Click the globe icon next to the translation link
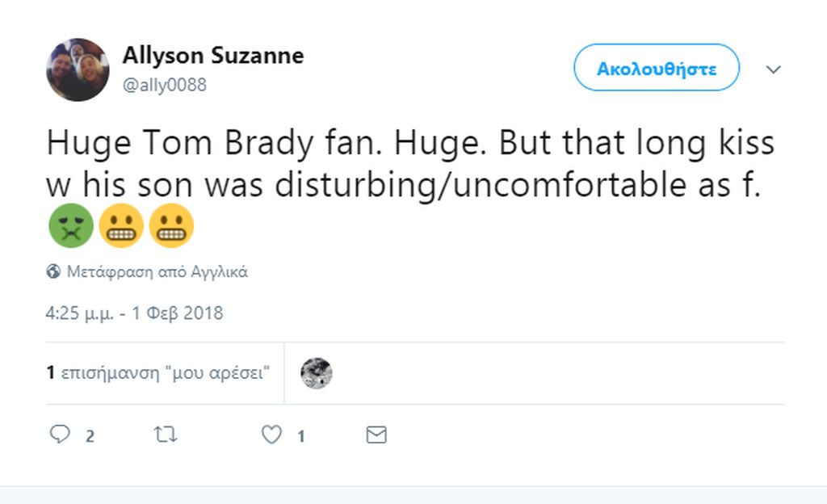The image size is (827, 504). (x=53, y=271)
